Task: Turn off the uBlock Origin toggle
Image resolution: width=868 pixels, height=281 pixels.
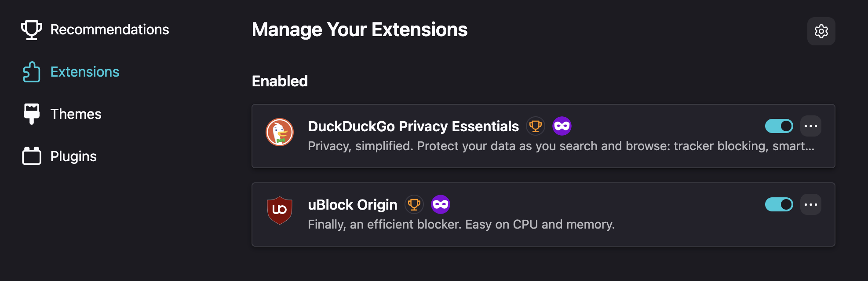Action: coord(779,204)
